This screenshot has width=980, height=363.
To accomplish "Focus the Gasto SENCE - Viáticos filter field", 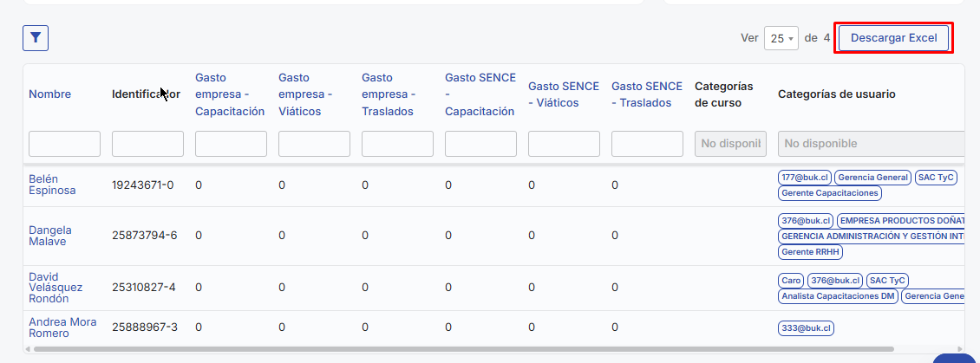I will (564, 144).
